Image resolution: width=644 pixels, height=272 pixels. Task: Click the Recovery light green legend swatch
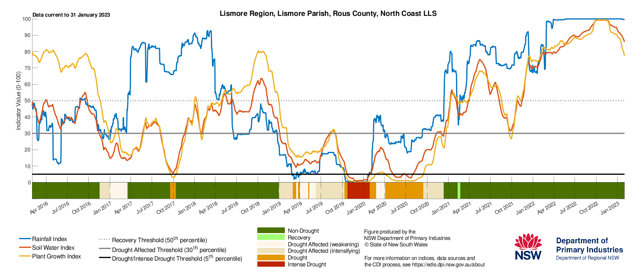tap(271, 237)
